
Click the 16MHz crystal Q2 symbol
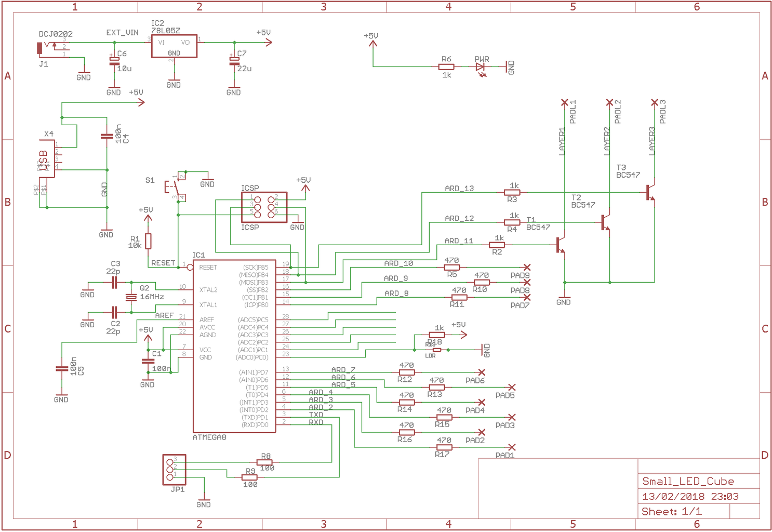point(131,297)
